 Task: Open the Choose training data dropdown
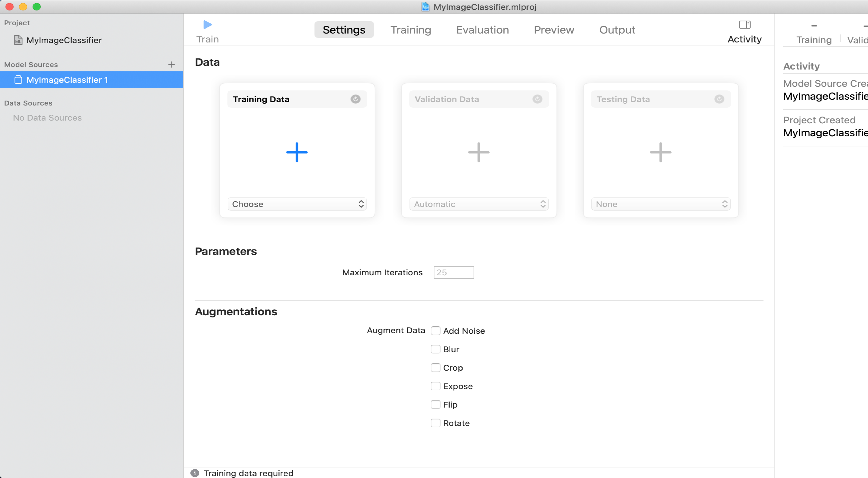[x=297, y=204]
